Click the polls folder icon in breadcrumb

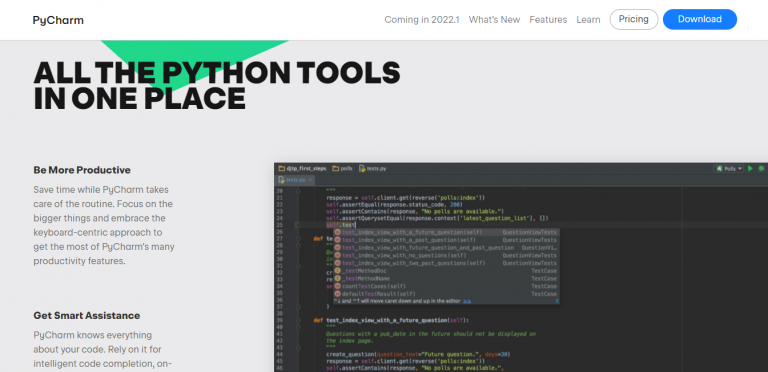pyautogui.click(x=336, y=168)
